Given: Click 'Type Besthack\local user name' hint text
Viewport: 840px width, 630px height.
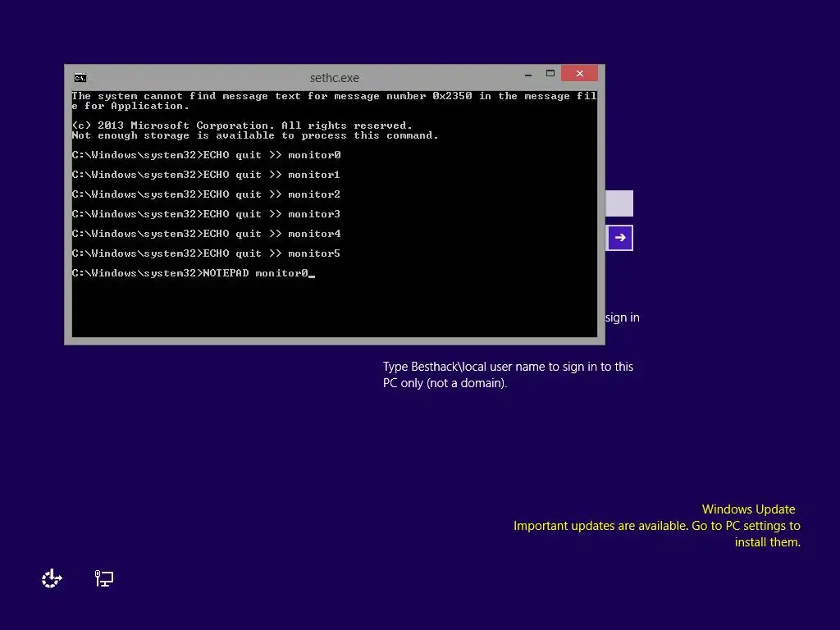Looking at the screenshot, I should [x=508, y=375].
